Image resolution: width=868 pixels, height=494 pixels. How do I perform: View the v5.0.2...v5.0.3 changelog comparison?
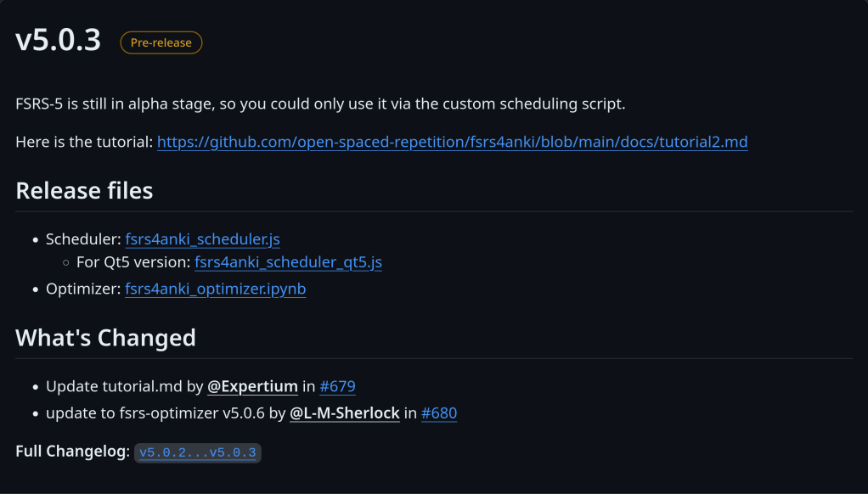[197, 452]
